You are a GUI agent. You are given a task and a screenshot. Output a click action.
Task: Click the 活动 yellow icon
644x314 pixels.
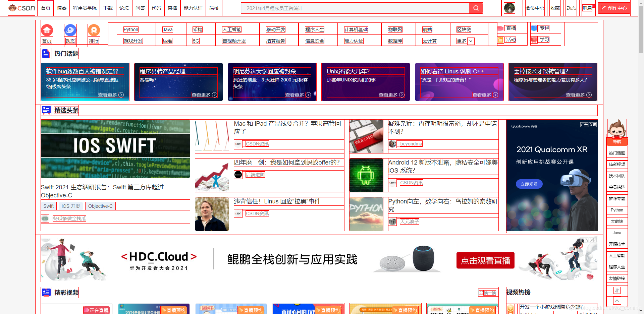pos(501,40)
